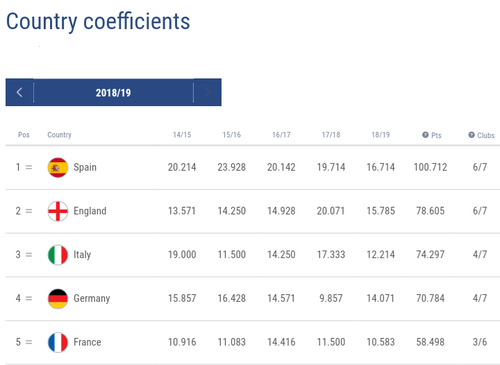Go to previous season with left chevron
This screenshot has height=365, width=500.
coord(19,92)
